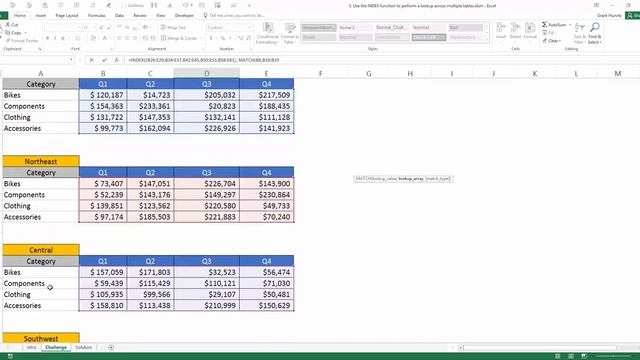Viewport: 640px width, 360px height.
Task: Click Merge & Center button
Action: tap(179, 38)
